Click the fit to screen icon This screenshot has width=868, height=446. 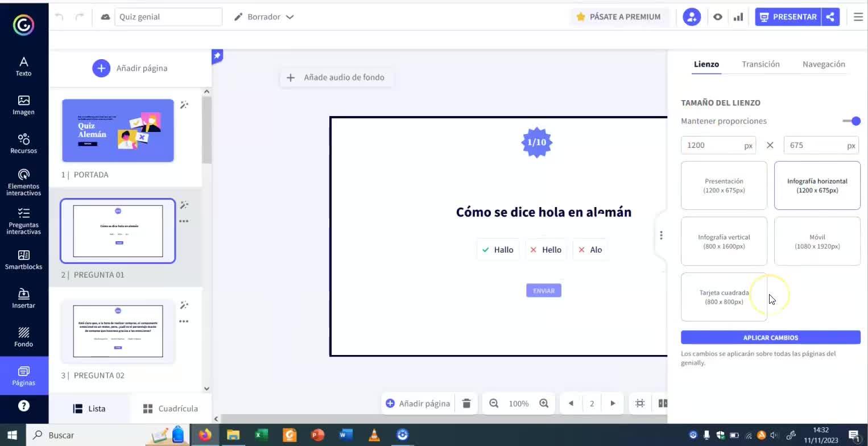[x=640, y=403]
